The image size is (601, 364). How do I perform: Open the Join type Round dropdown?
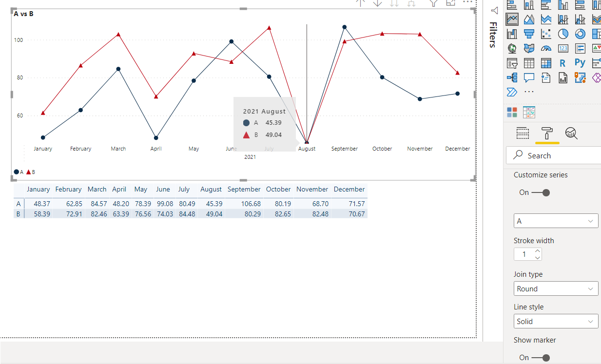(556, 288)
